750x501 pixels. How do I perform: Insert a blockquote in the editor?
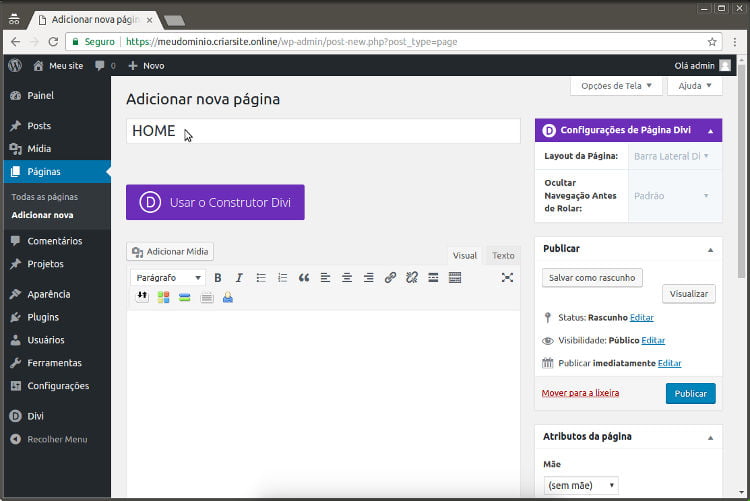(304, 277)
